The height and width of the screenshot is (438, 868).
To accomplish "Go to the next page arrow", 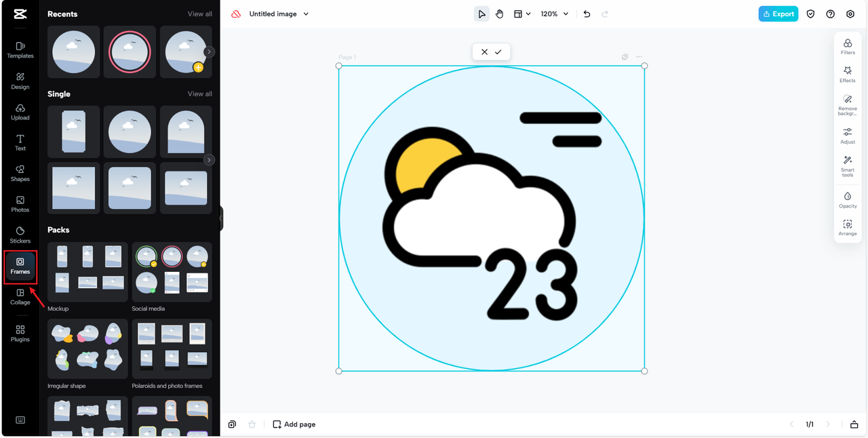I will tap(827, 424).
